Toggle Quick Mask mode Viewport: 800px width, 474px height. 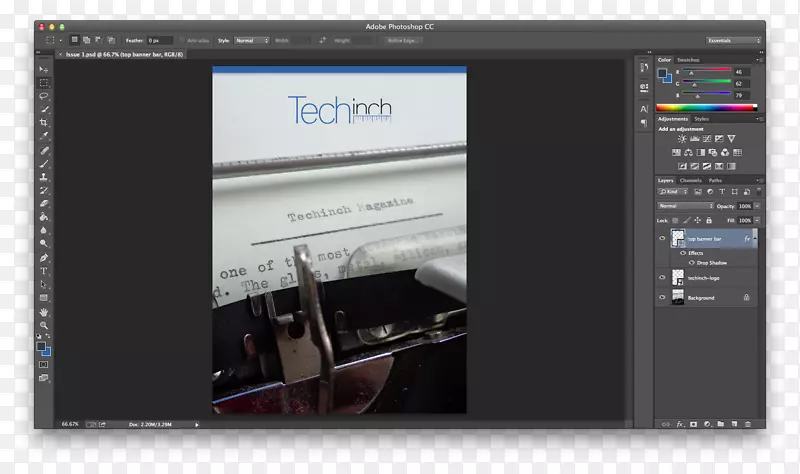point(43,364)
